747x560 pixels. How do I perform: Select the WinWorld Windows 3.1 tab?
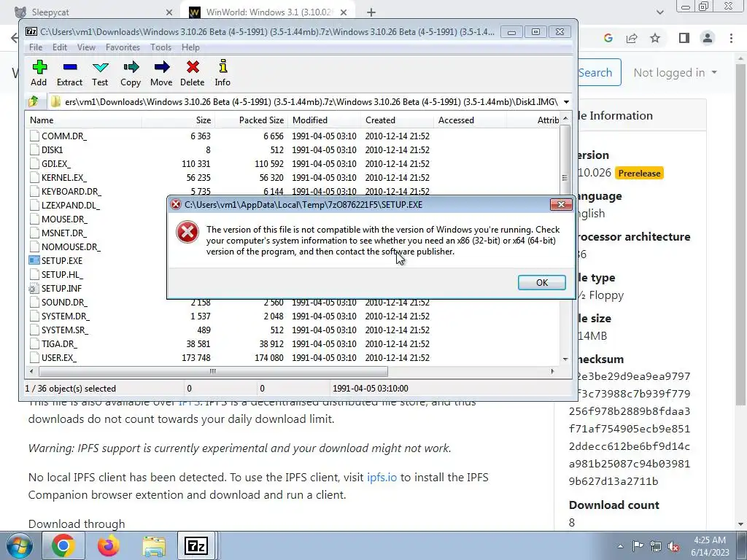coord(268,12)
